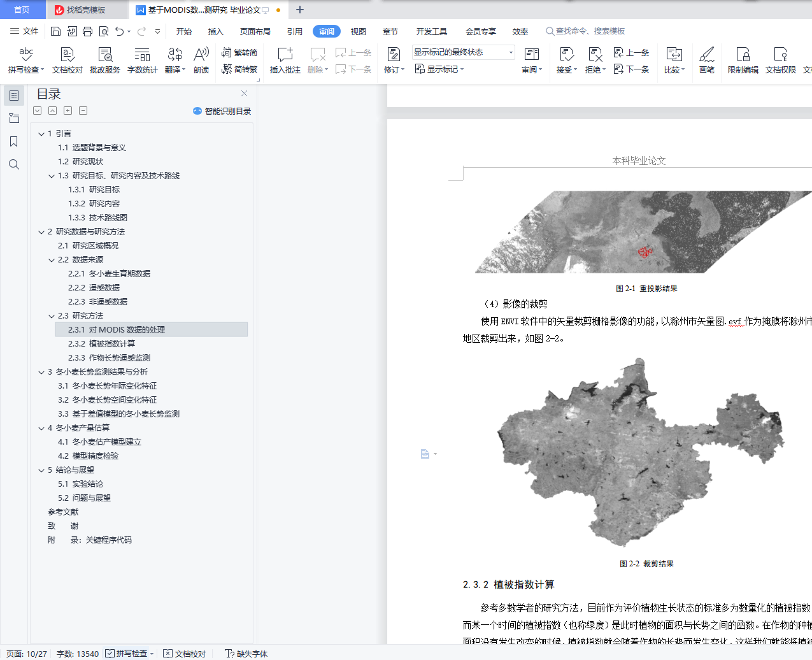Collapse the '2.3 研究方法' node
Image resolution: width=812 pixels, height=660 pixels.
click(52, 316)
